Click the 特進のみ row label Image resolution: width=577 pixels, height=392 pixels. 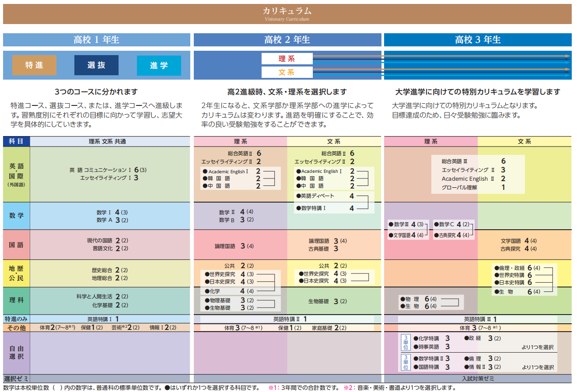click(x=17, y=319)
